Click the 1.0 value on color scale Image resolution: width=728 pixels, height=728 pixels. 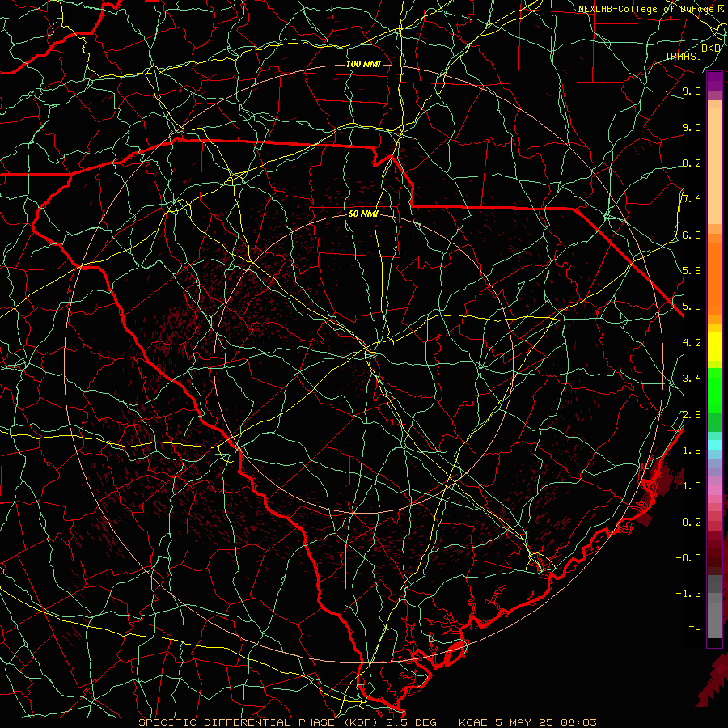692,486
